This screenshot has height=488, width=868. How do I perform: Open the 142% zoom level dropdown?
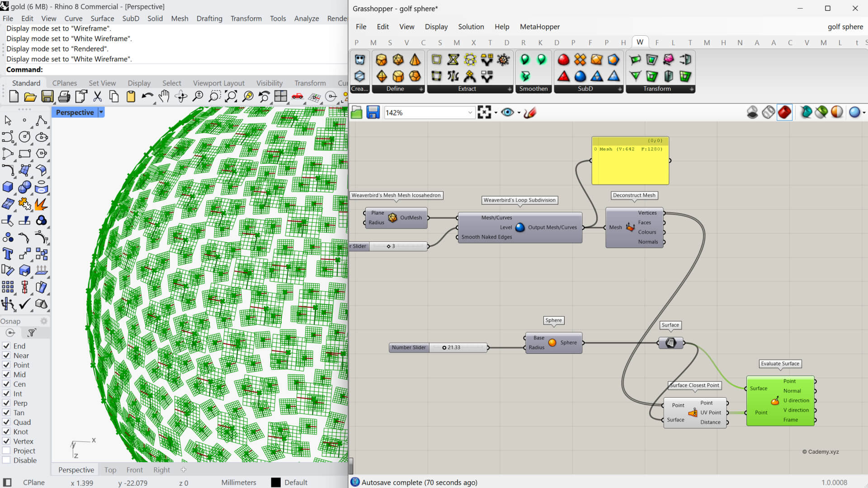pos(470,113)
